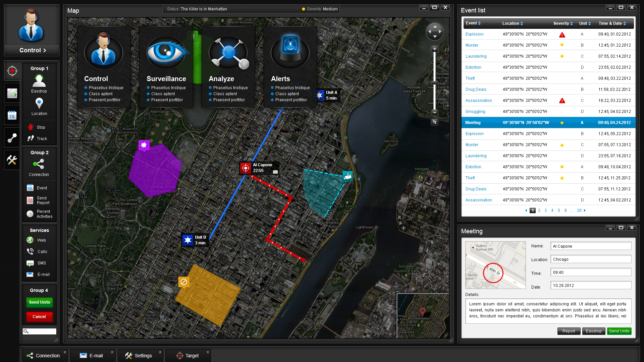Expand the Control profile menu chevron
This screenshot has width=644, height=362.
point(45,50)
